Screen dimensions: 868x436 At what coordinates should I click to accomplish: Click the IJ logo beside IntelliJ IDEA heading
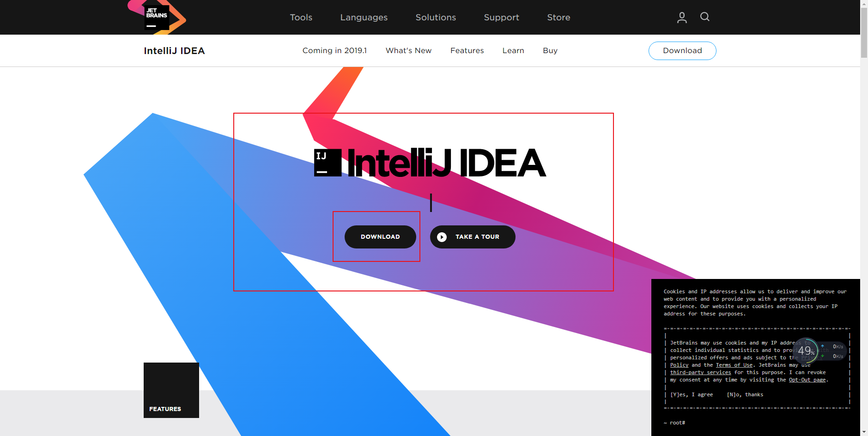point(328,163)
